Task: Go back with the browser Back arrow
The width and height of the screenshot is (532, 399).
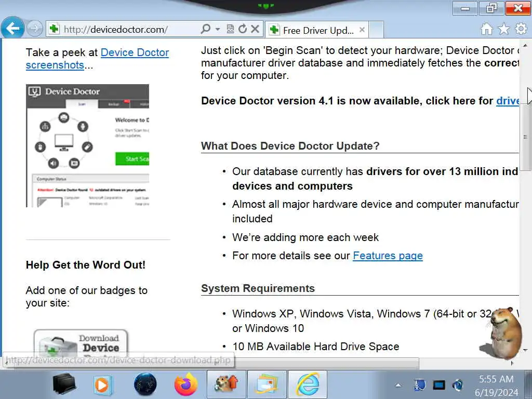Action: (12, 28)
